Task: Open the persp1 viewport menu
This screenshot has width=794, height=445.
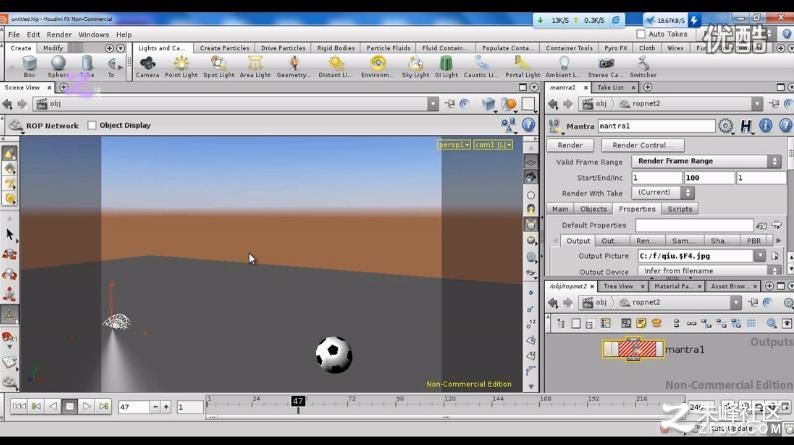Action: point(454,145)
